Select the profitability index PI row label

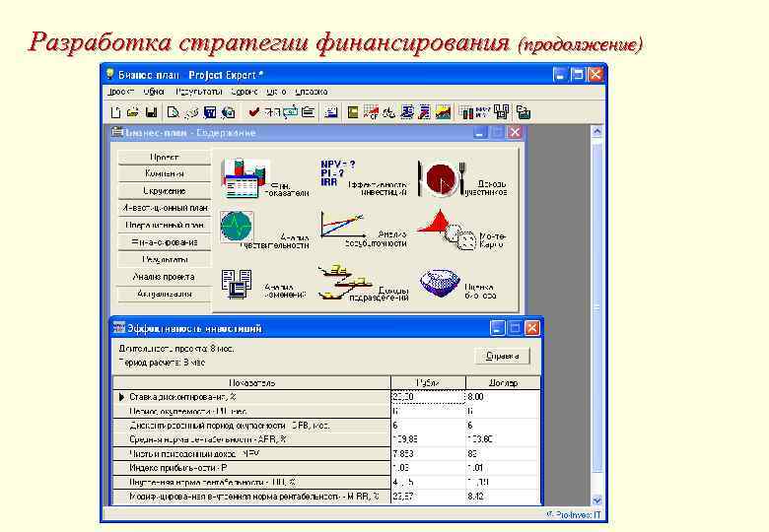coord(178,468)
